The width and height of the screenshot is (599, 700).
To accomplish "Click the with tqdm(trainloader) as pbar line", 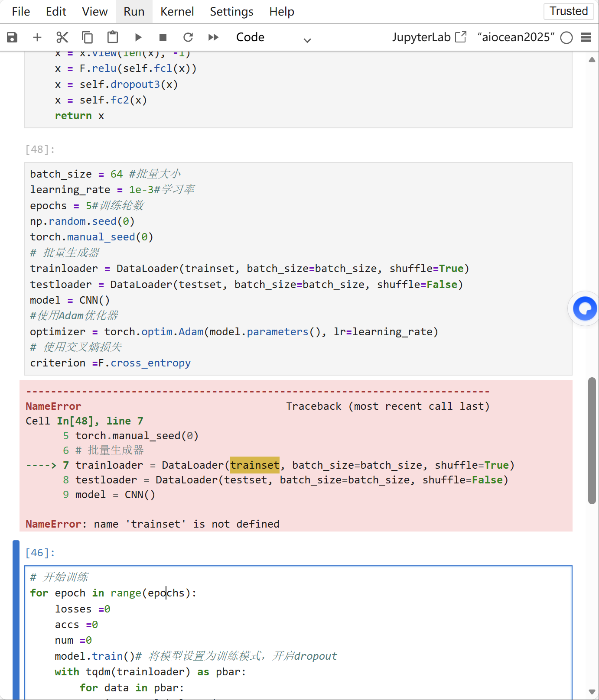I will point(150,672).
